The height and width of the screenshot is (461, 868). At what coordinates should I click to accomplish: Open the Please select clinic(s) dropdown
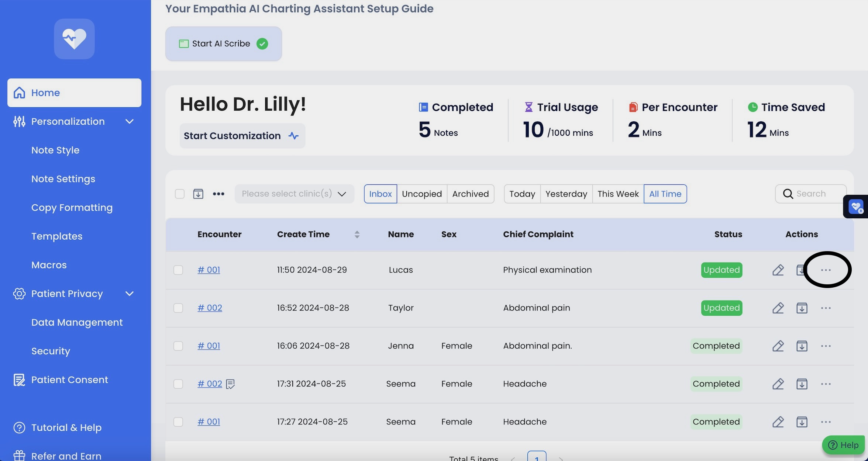pyautogui.click(x=294, y=194)
